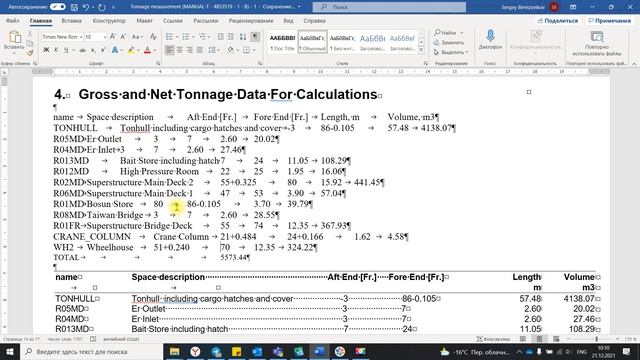Screen dimensions: 640x360
Task: Open the Change Case Aa dropdown
Action: [137, 37]
